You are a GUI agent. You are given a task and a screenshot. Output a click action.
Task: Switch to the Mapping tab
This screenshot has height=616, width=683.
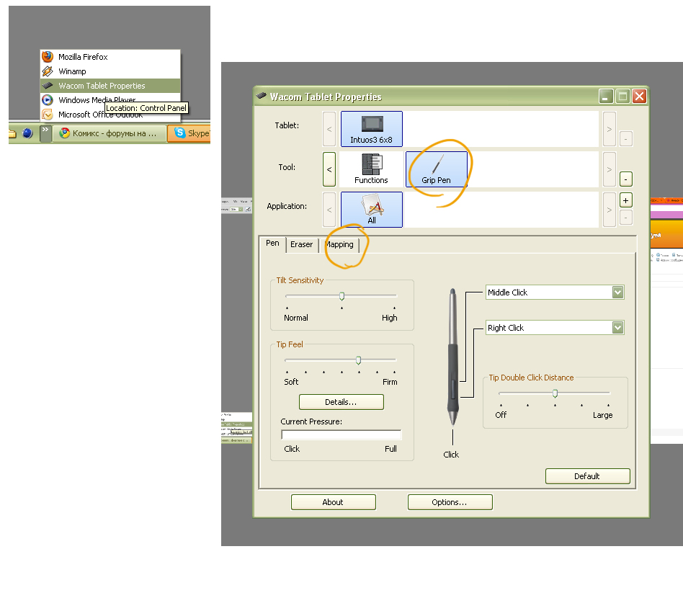coord(340,245)
